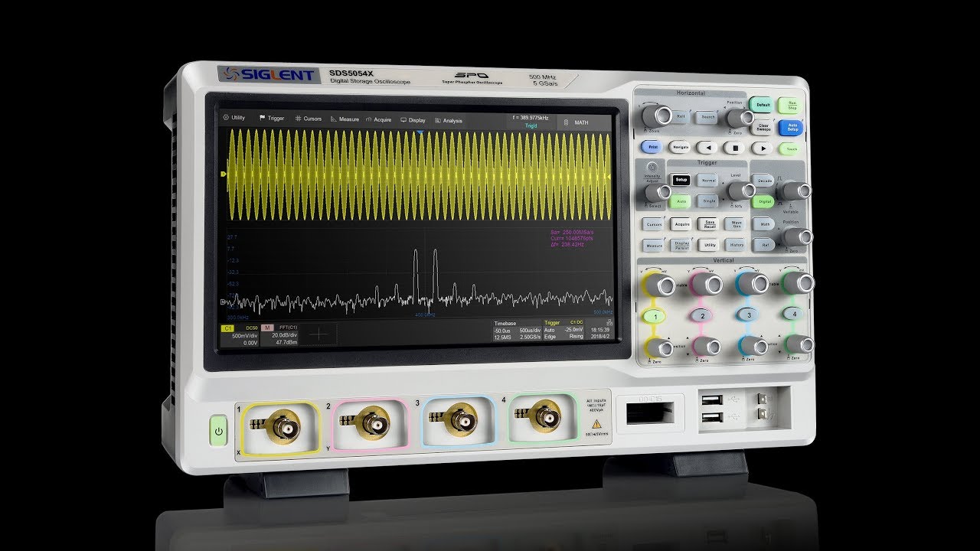Image resolution: width=980 pixels, height=551 pixels.
Task: Open the on-screen Display menu
Action: [x=413, y=120]
